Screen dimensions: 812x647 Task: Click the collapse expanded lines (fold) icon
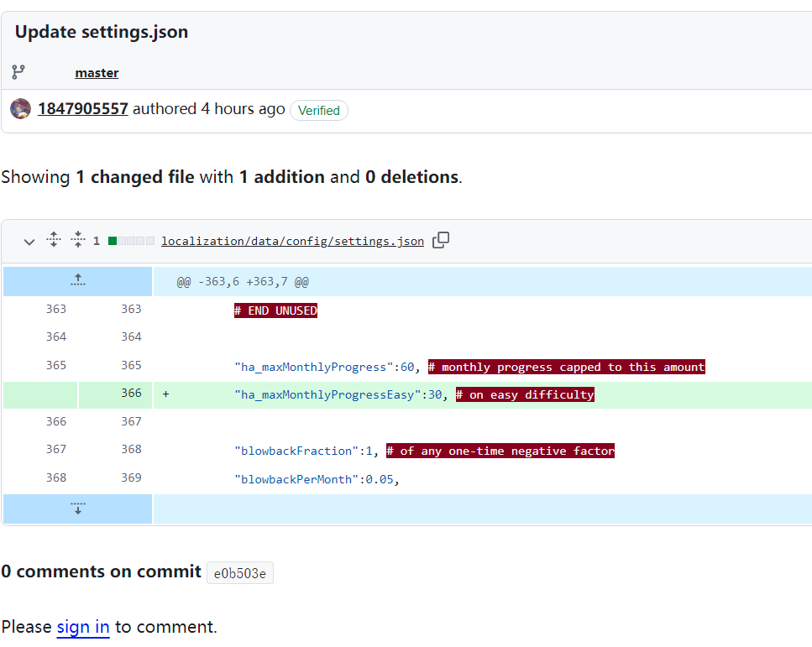pyautogui.click(x=78, y=240)
